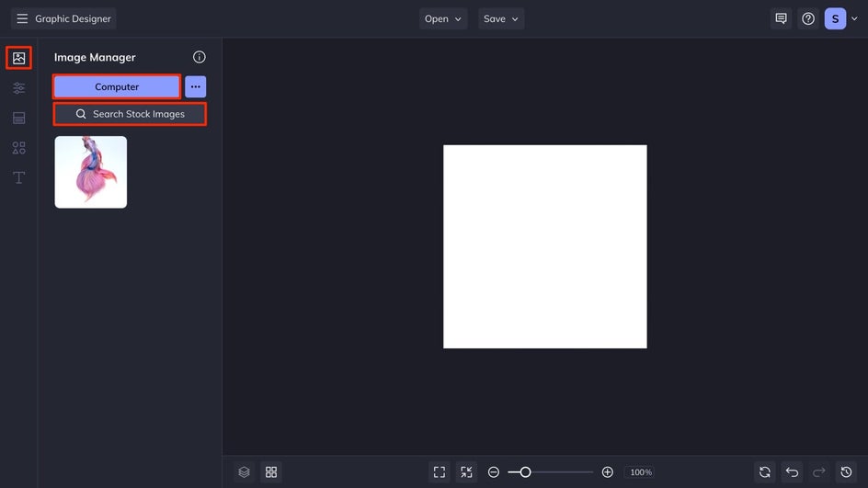Screen dimensions: 868x488
Task: Expand the Open dropdown
Action: click(443, 18)
